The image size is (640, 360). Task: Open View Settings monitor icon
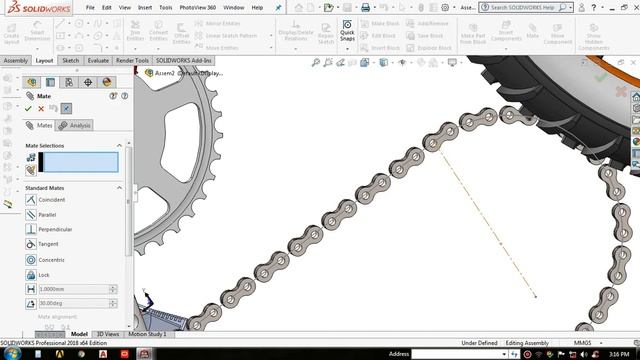click(x=452, y=62)
